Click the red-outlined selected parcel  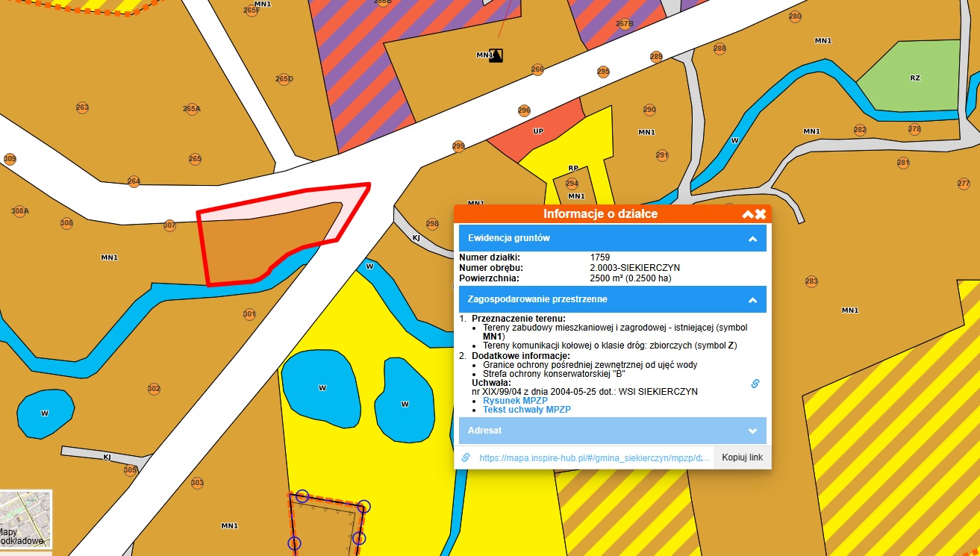coord(261,239)
